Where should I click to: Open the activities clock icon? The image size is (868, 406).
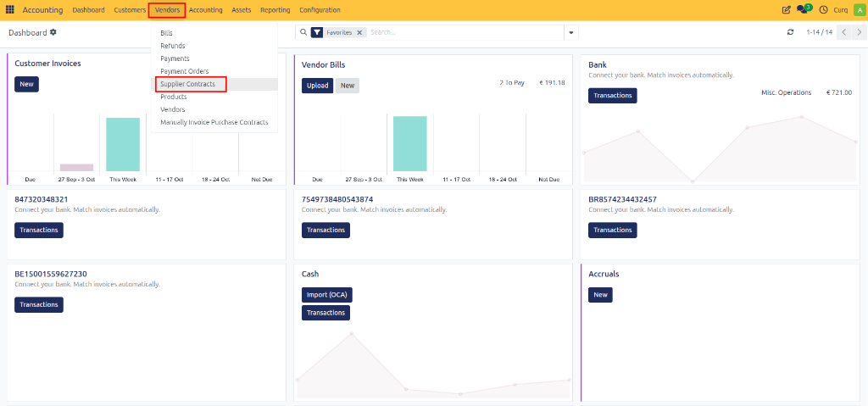tap(823, 10)
